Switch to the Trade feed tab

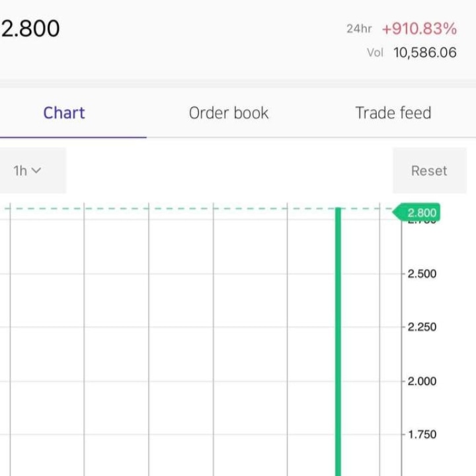pyautogui.click(x=393, y=113)
